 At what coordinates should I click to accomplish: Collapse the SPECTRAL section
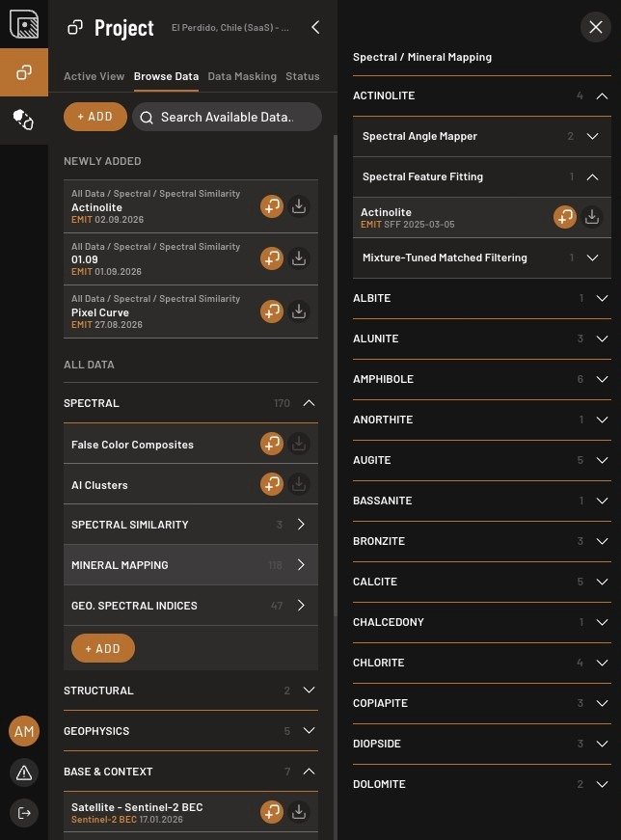pyautogui.click(x=191, y=403)
